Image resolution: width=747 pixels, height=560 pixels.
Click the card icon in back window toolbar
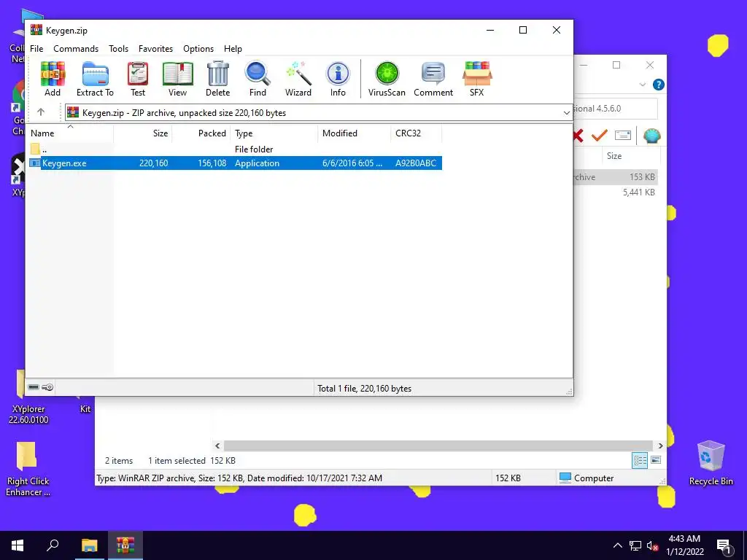(623, 136)
